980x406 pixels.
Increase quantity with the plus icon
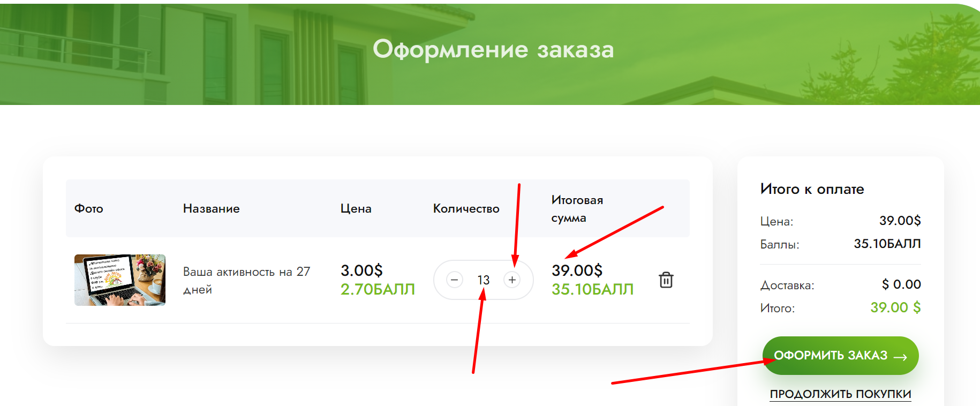[x=512, y=280]
